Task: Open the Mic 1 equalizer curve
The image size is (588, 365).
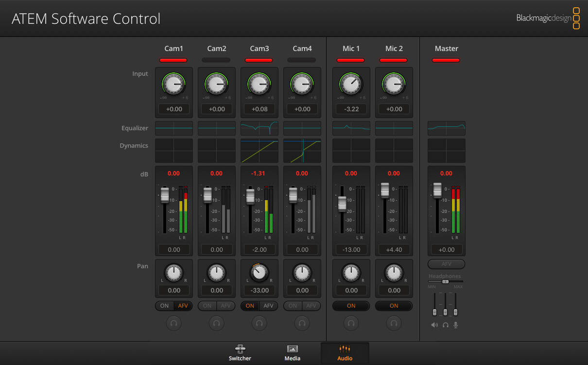Action: tap(351, 128)
